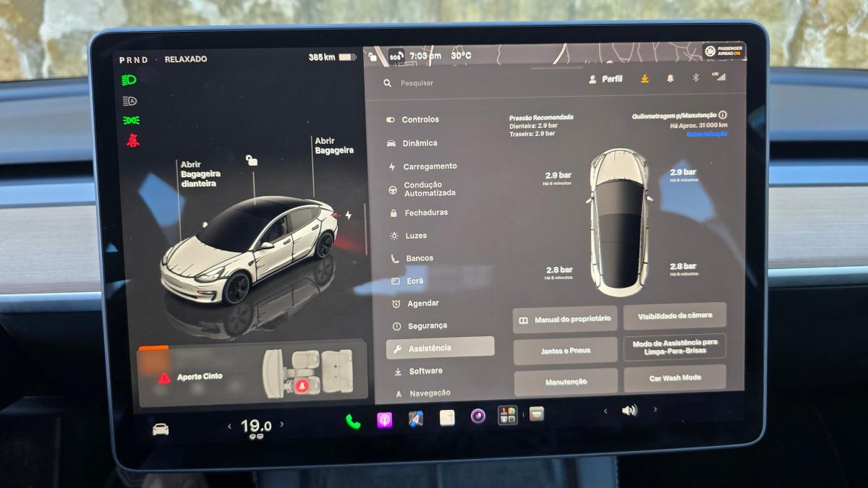Tap the red seat occupant seatbelt icon
Image resolution: width=868 pixels, height=488 pixels.
(x=302, y=386)
